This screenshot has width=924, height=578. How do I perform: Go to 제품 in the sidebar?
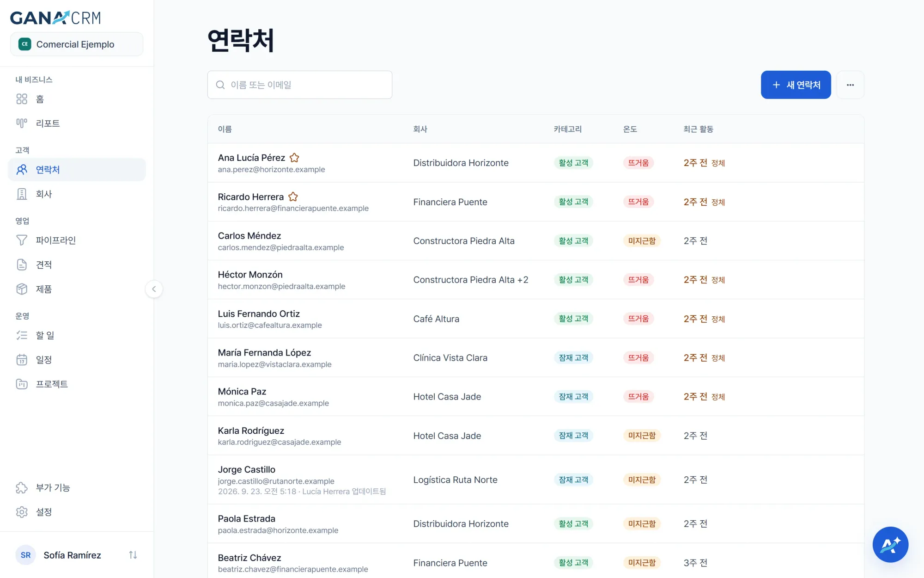pos(77,289)
